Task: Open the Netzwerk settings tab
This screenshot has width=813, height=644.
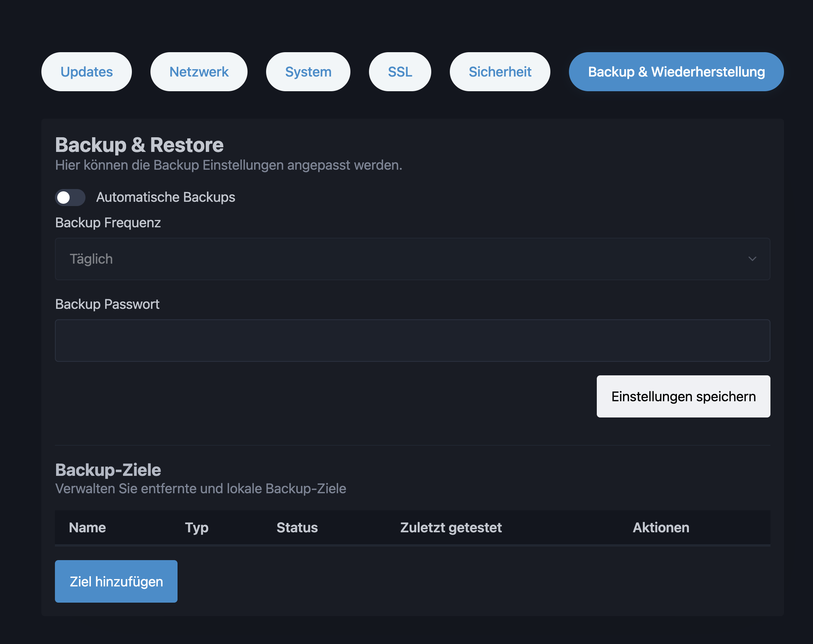Action: pyautogui.click(x=198, y=72)
